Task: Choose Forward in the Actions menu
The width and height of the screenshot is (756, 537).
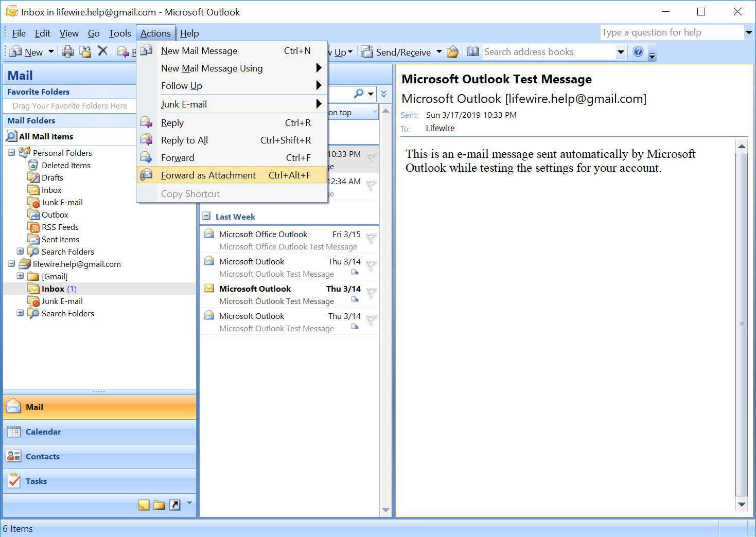Action: pos(232,158)
